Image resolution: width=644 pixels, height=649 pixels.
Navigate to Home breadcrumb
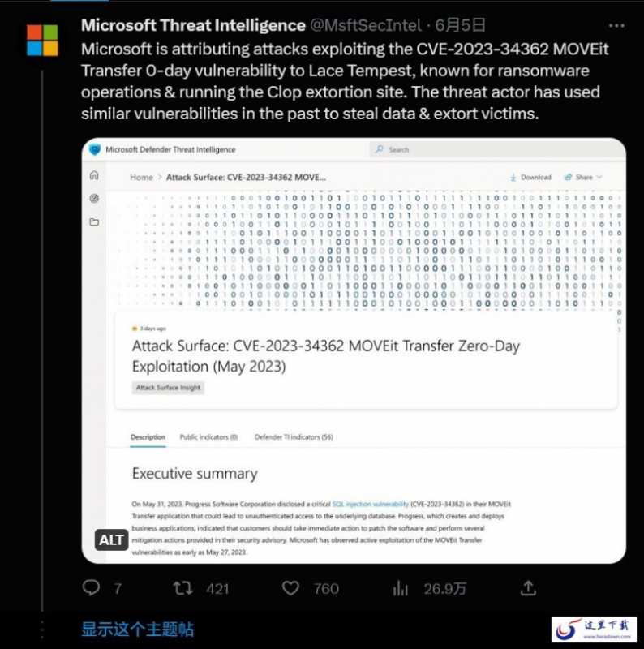(x=142, y=177)
